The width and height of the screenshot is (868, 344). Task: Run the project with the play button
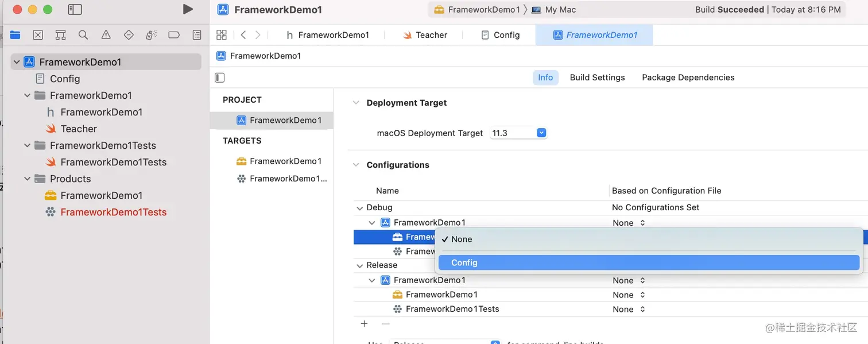click(x=188, y=9)
